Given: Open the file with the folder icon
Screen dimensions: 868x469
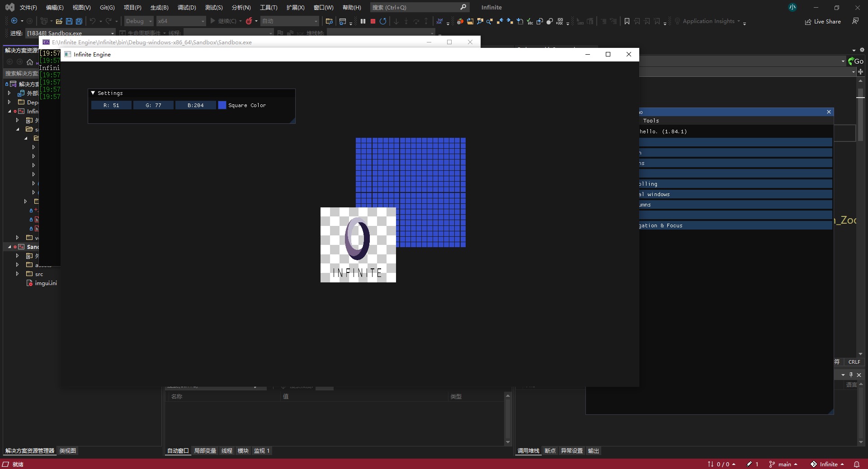Looking at the screenshot, I should click(59, 21).
